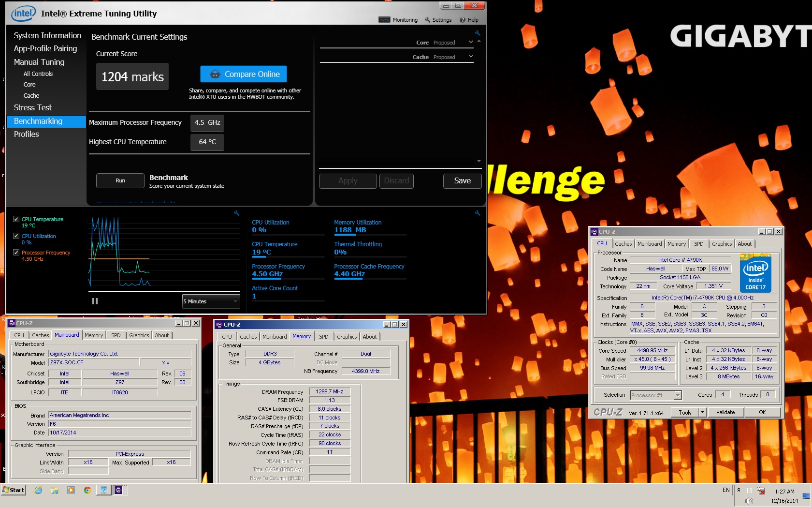Select Core under Manual Tuning
This screenshot has width=812, height=508.
[29, 85]
